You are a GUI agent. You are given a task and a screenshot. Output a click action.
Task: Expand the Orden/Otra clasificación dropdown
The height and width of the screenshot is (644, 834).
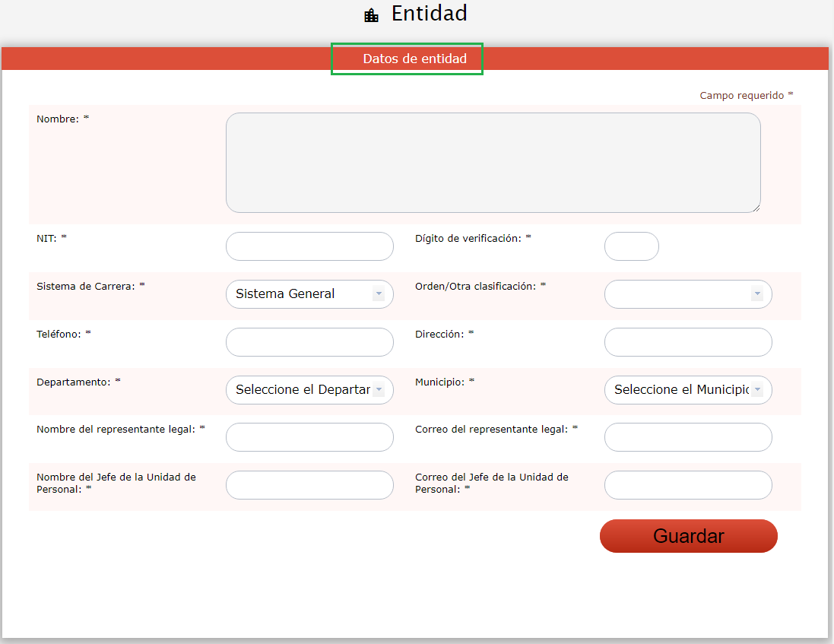687,294
